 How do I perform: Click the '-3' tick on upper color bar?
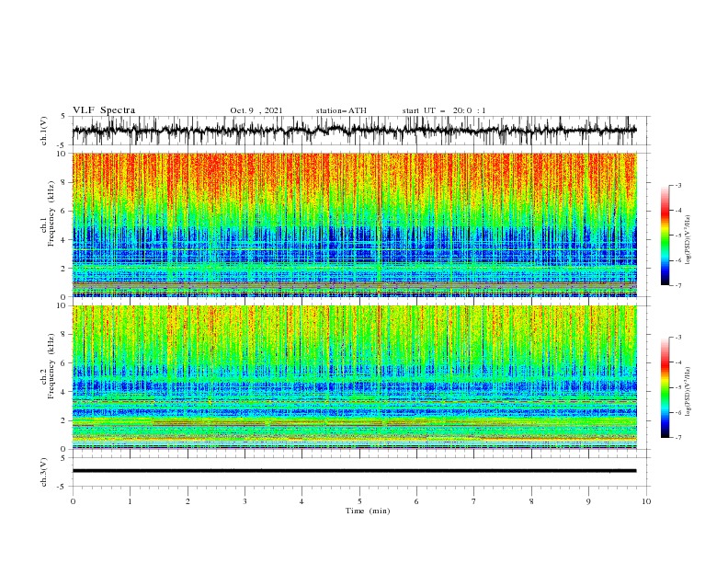pos(677,185)
